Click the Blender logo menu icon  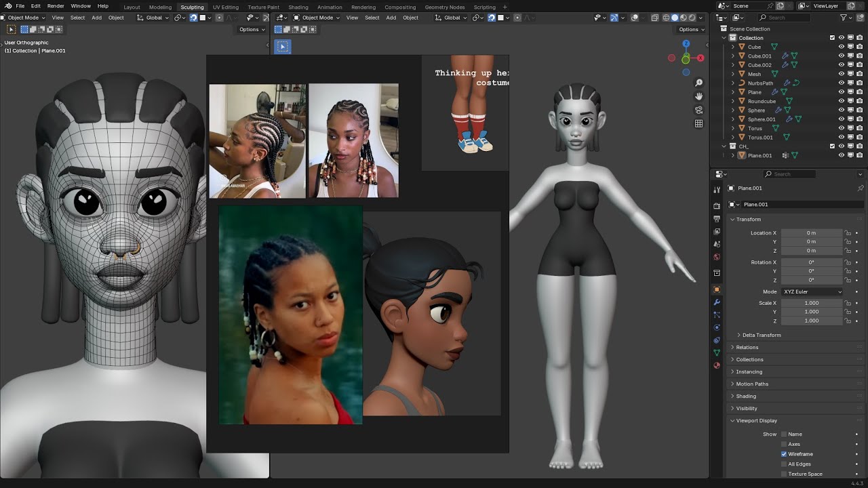(x=7, y=6)
